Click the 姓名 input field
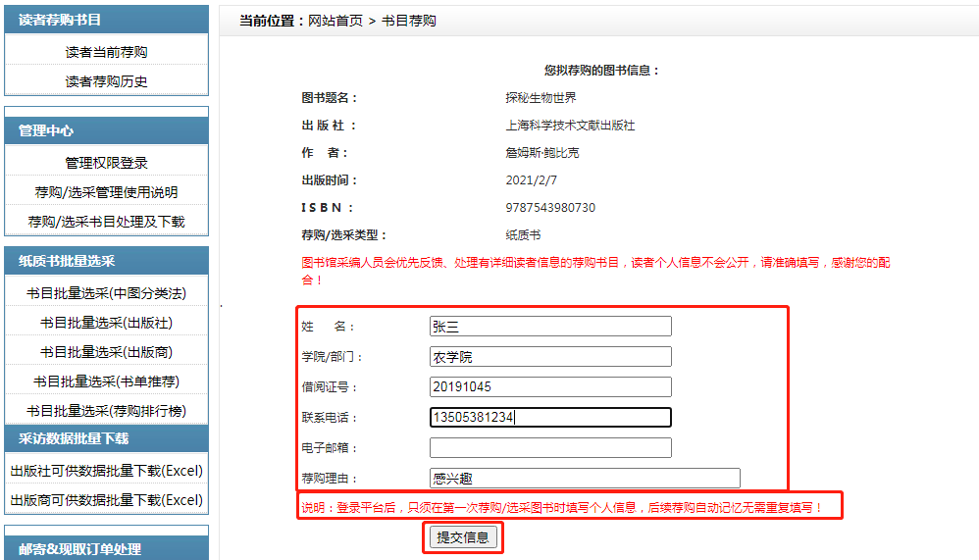The height and width of the screenshot is (560, 979). [x=549, y=327]
